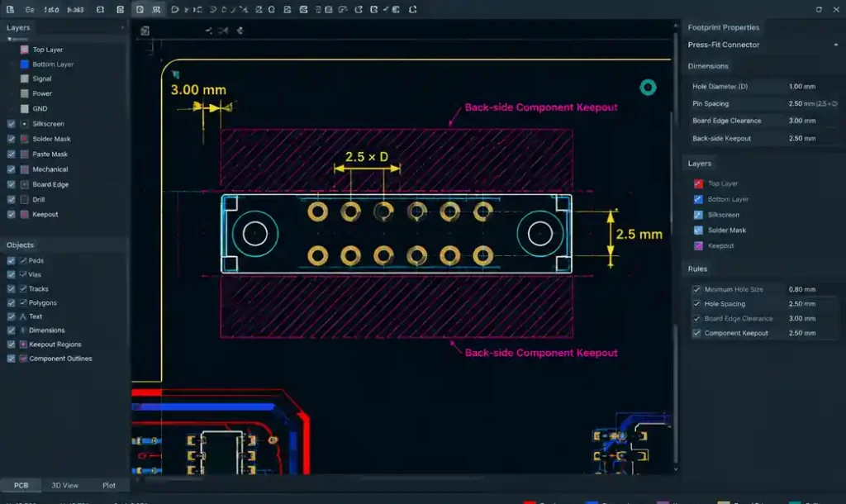Toggle the Solder Mask layer checkbox in left panel

pos(12,139)
